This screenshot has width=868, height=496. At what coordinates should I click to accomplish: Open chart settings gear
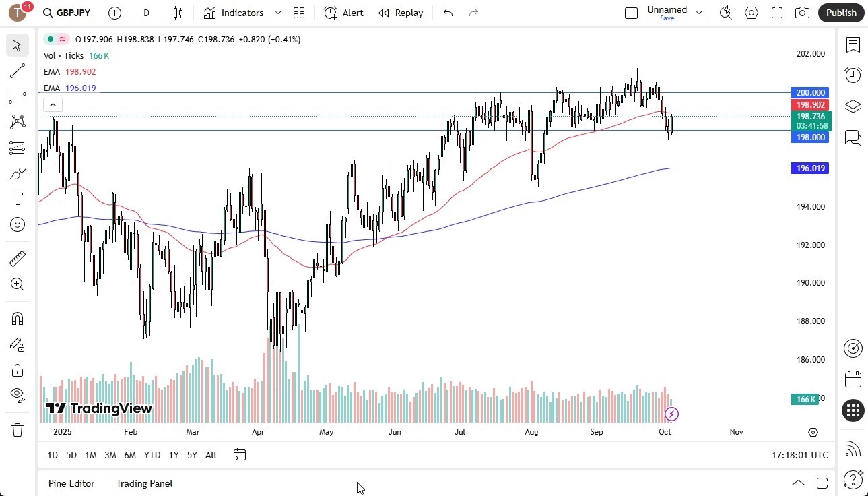point(752,12)
